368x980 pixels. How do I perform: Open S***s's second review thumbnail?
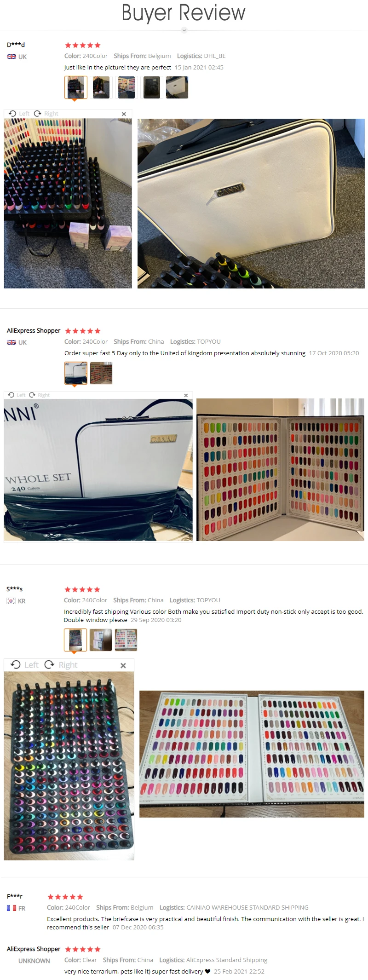(x=101, y=640)
